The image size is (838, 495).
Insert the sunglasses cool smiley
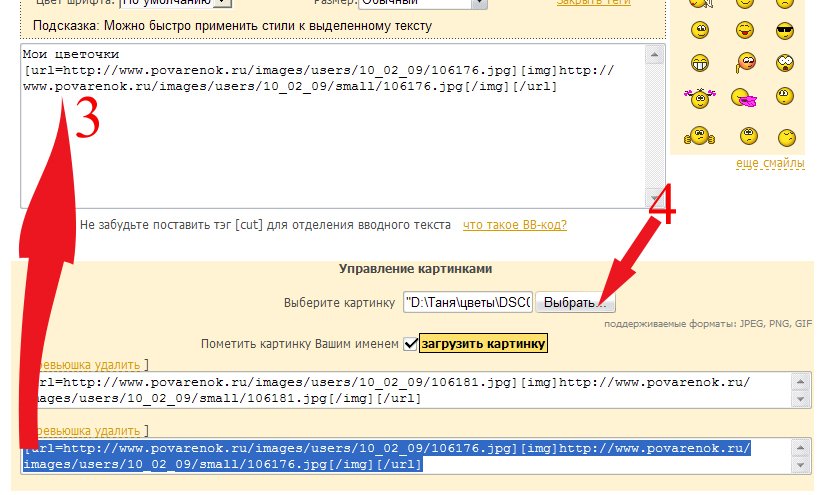[785, 28]
